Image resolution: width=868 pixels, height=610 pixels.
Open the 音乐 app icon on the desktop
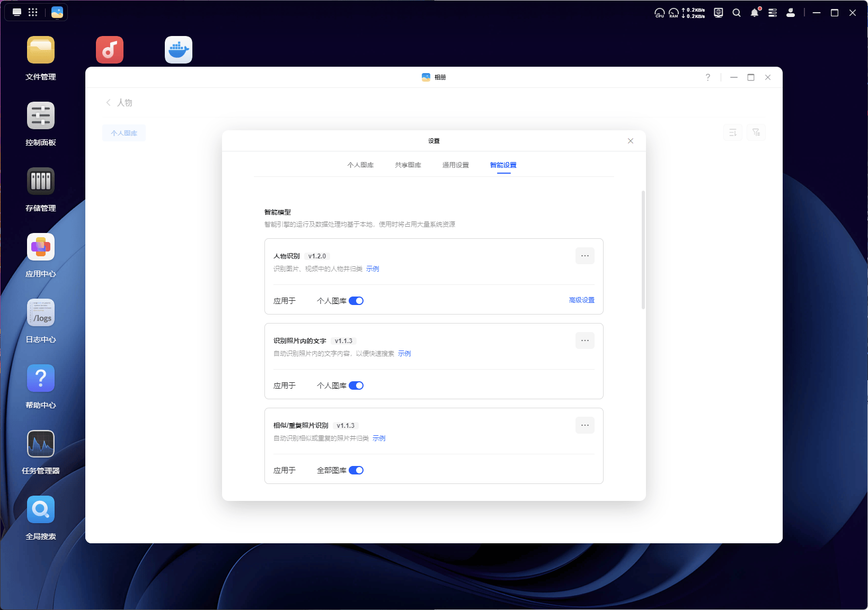[110, 49]
